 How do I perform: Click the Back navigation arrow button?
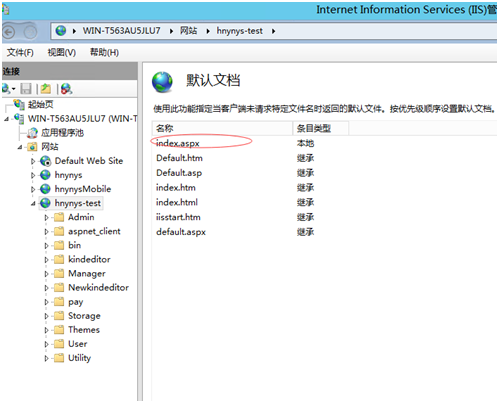pos(9,32)
